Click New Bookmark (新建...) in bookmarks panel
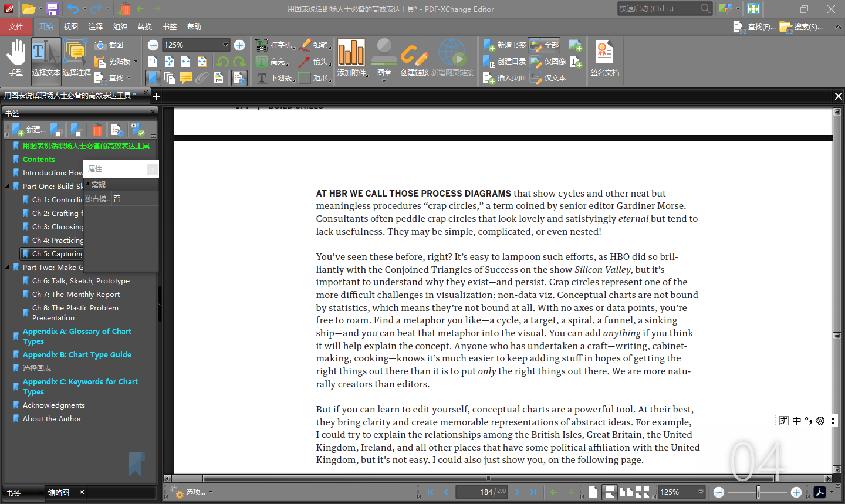 pyautogui.click(x=28, y=130)
